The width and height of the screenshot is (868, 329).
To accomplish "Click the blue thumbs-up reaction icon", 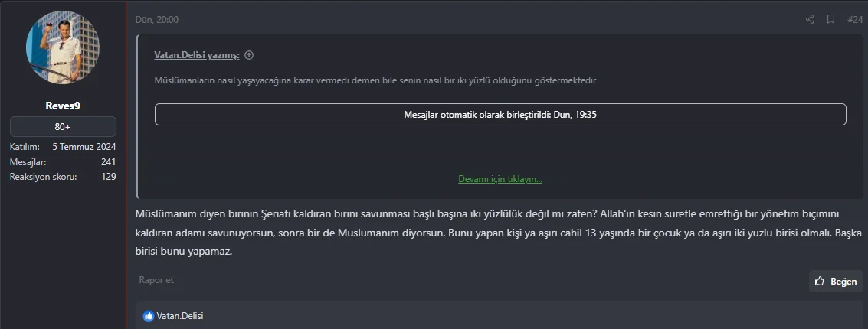I will pyautogui.click(x=149, y=316).
